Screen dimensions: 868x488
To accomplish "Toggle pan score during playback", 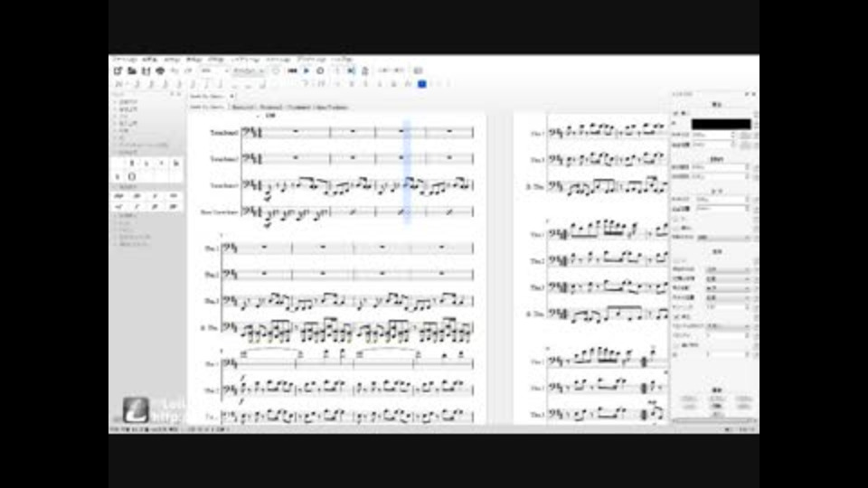I will [351, 70].
